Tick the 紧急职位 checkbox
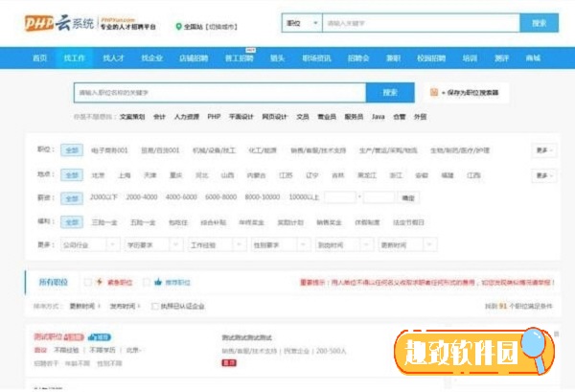Viewport: 575px width, 392px height. [x=88, y=283]
